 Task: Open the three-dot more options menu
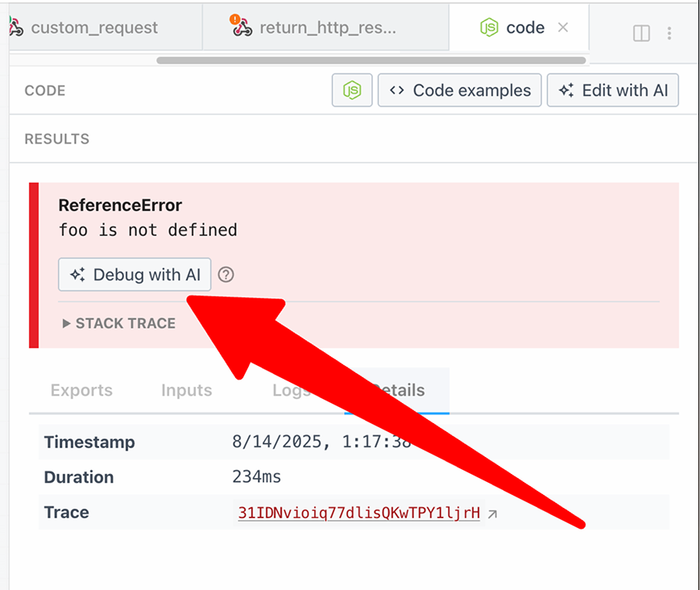pos(669,34)
